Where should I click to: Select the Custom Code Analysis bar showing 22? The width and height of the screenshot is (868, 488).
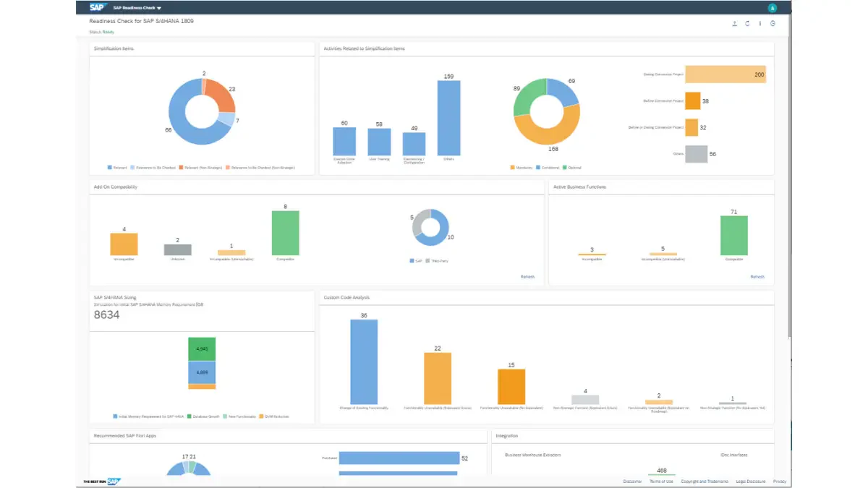point(438,378)
